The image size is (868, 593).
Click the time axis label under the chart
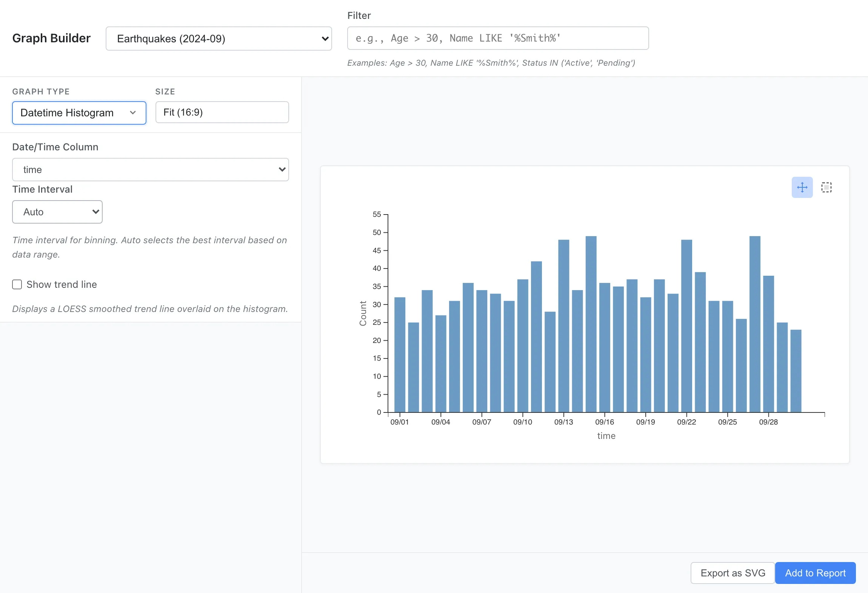[x=606, y=436]
